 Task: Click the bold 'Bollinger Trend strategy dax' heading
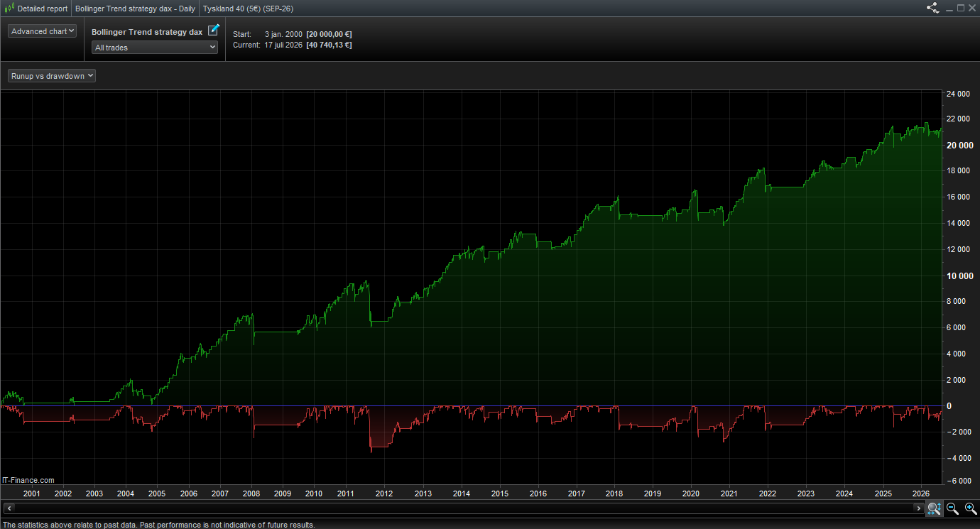pos(147,32)
